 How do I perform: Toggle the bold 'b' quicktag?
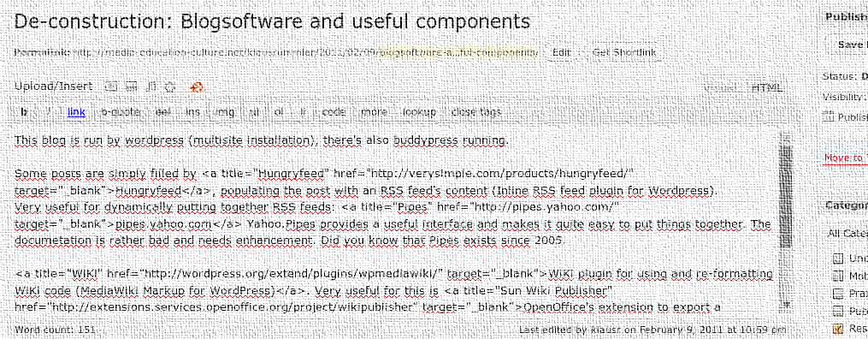point(24,112)
